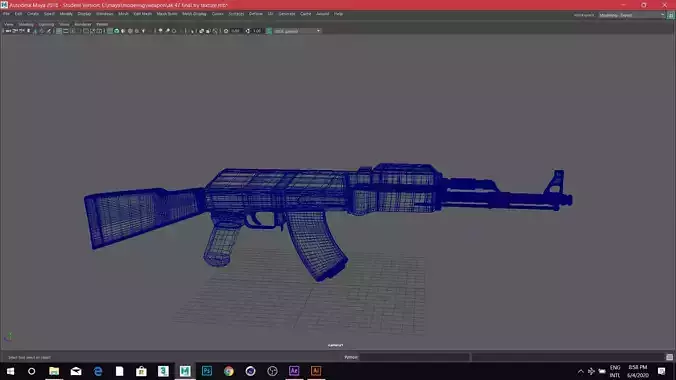Expand the Workspace dropdown showing Modeling
The height and width of the screenshot is (380, 676).
(632, 15)
